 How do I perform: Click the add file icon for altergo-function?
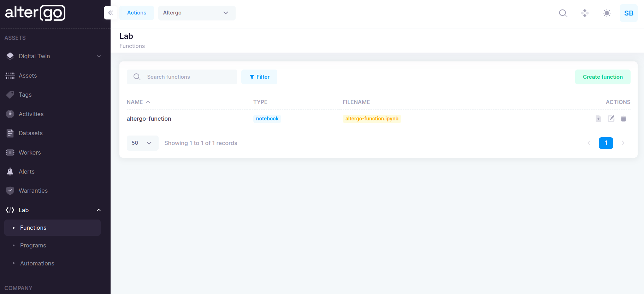(598, 119)
